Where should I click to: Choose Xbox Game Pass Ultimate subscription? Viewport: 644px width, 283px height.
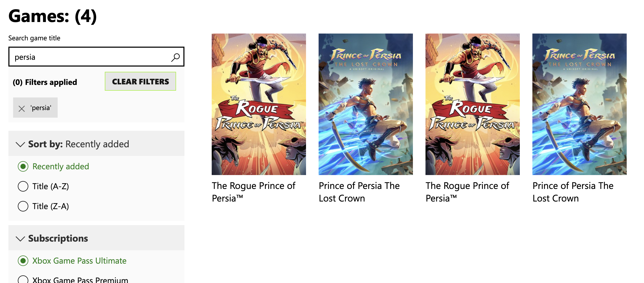click(x=23, y=261)
